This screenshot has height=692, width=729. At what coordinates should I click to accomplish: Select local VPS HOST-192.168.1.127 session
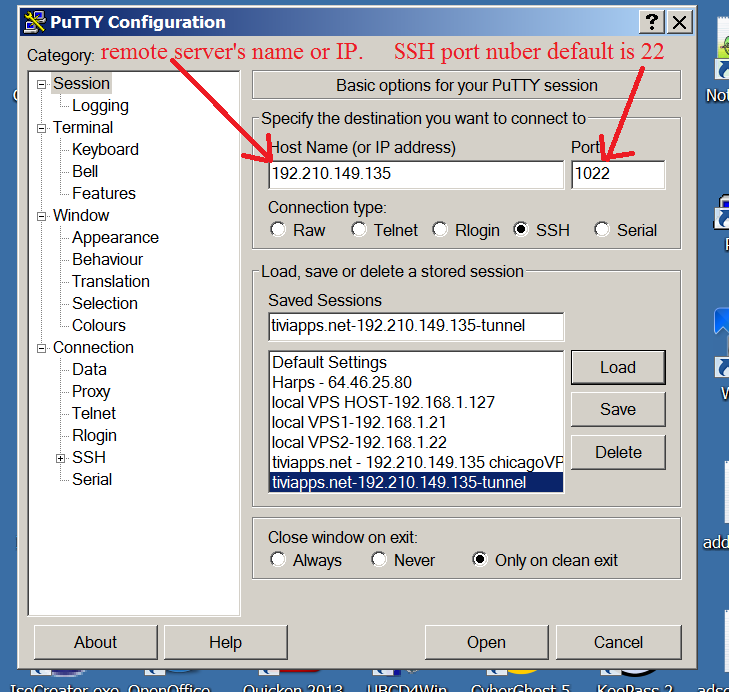click(x=416, y=402)
